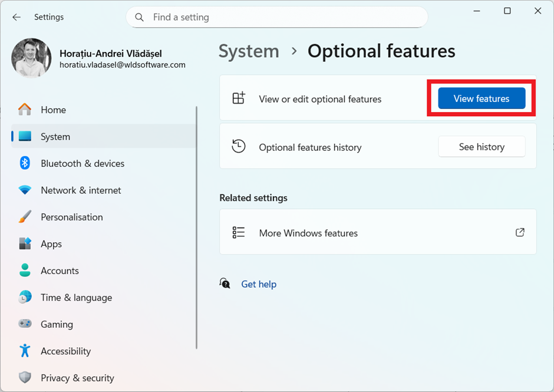Click the Find a setting search box
Image resolution: width=554 pixels, height=392 pixels.
pyautogui.click(x=236, y=17)
